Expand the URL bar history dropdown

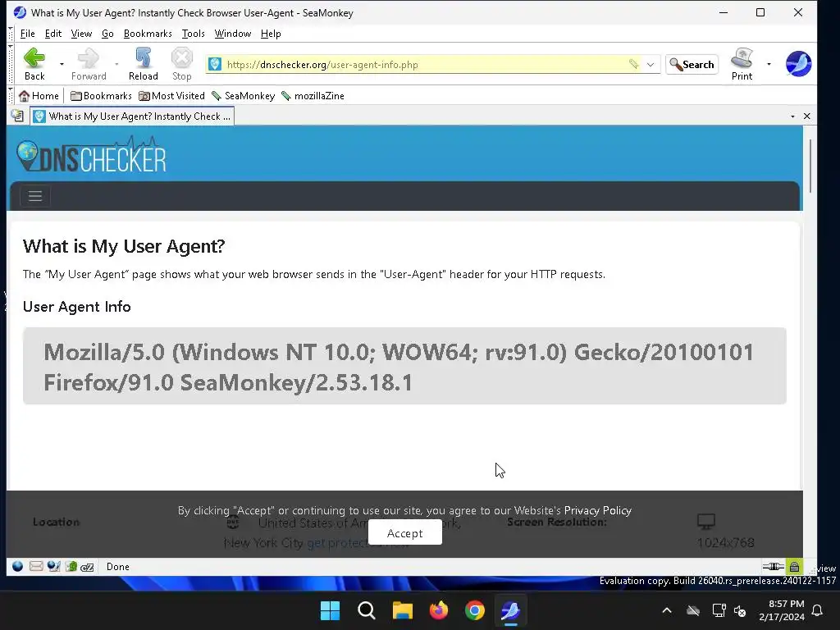(x=651, y=64)
